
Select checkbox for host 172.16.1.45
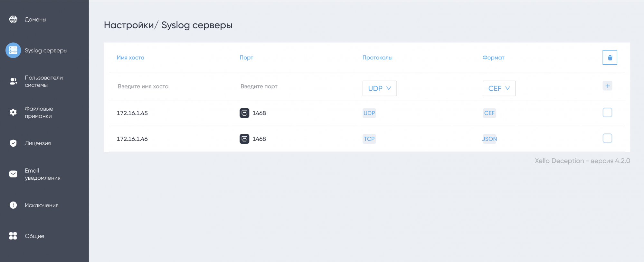[x=607, y=113]
